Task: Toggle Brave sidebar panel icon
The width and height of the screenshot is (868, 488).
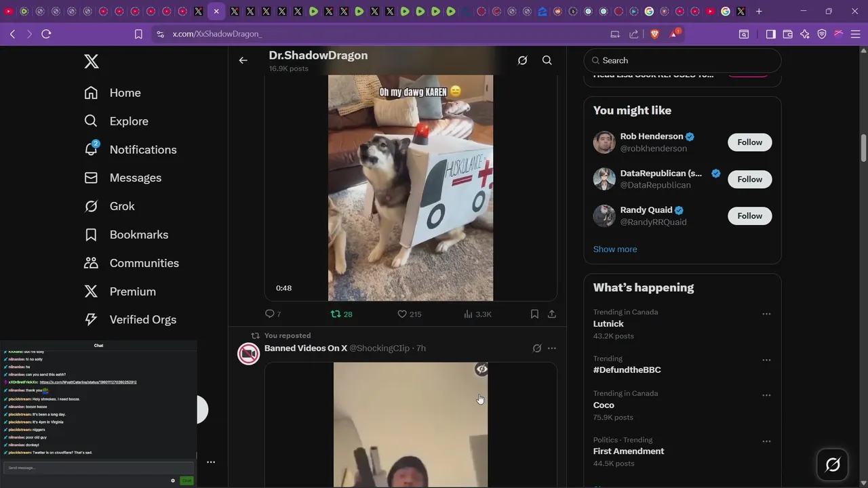Action: [x=770, y=34]
